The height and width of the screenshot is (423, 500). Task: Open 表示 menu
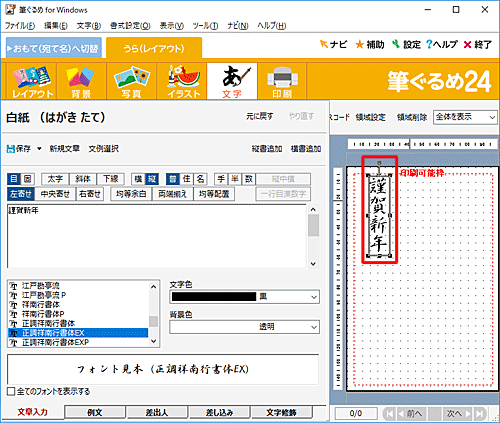pos(171,26)
